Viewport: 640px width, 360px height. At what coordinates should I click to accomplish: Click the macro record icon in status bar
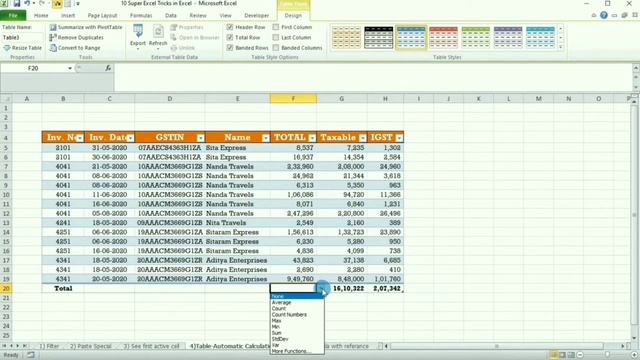[31, 355]
